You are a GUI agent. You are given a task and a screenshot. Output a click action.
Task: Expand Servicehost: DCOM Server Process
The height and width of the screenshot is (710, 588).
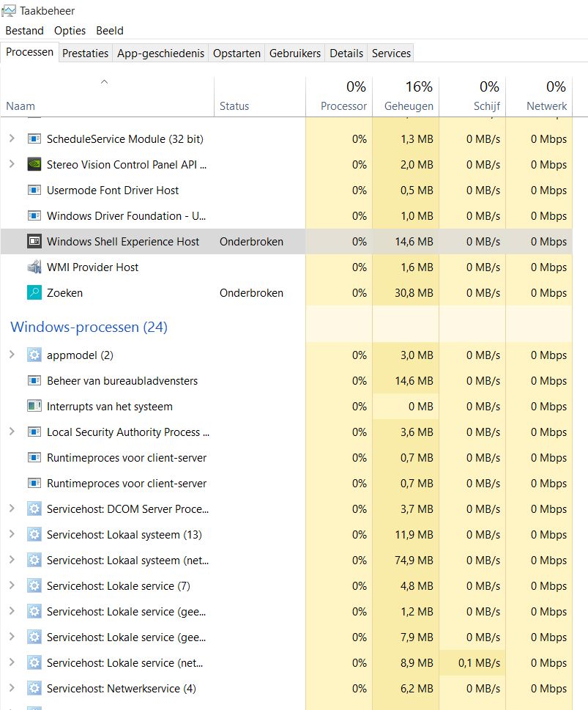(12, 509)
